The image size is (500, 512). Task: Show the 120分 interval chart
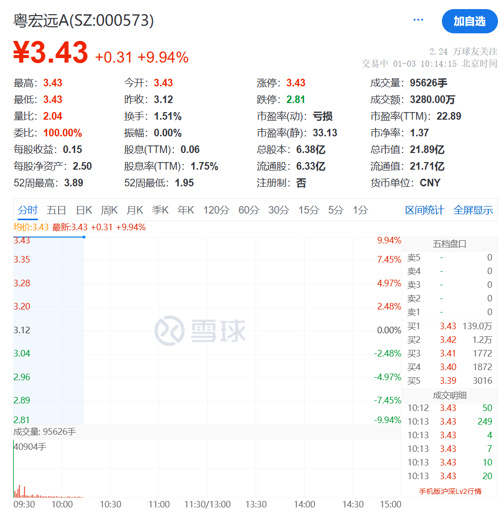[x=216, y=210]
